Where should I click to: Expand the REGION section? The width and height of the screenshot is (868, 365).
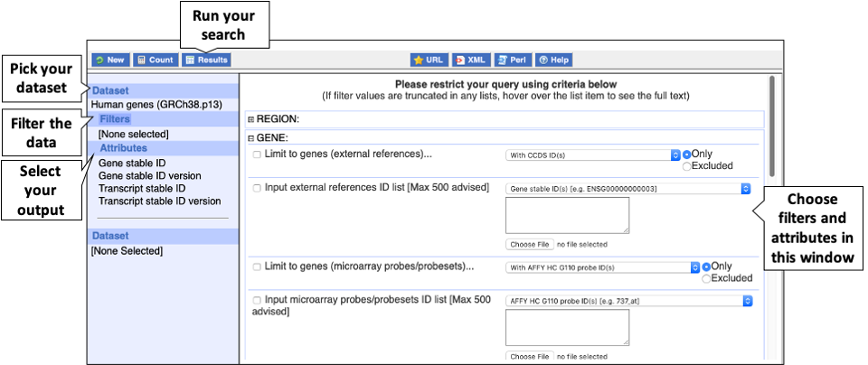pyautogui.click(x=250, y=118)
